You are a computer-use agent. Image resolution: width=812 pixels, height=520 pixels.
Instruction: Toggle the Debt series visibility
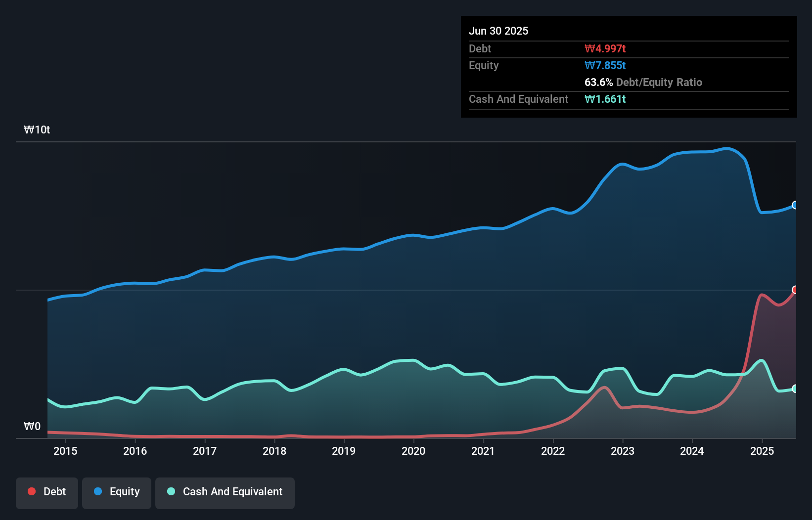click(47, 491)
